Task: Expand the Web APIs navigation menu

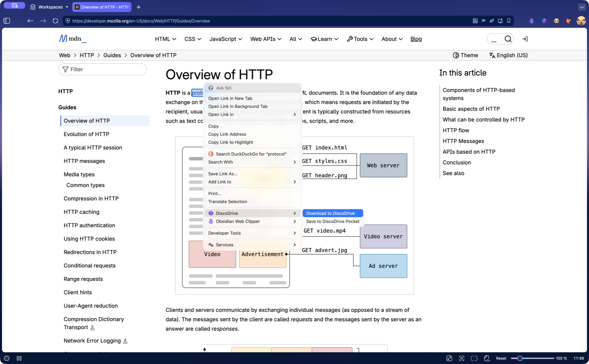Action: (x=266, y=39)
